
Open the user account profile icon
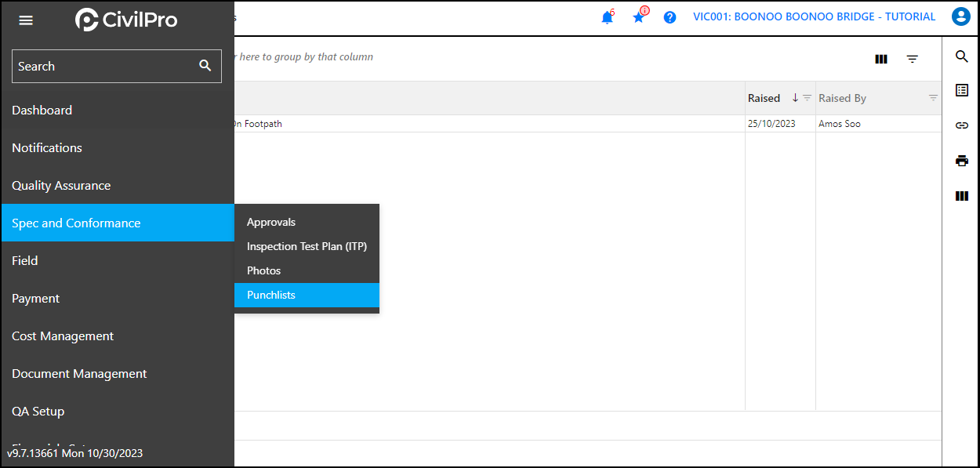(x=960, y=16)
